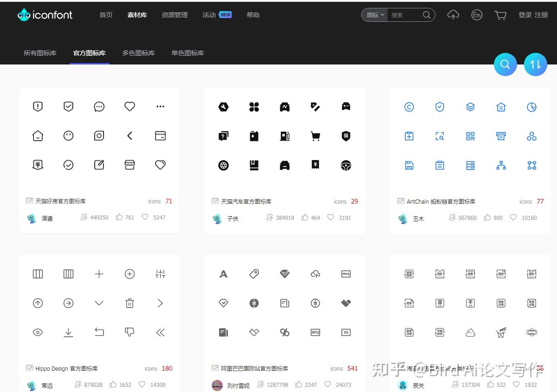Open 帮助 in the top navigation
The image size is (557, 392).
(x=253, y=15)
